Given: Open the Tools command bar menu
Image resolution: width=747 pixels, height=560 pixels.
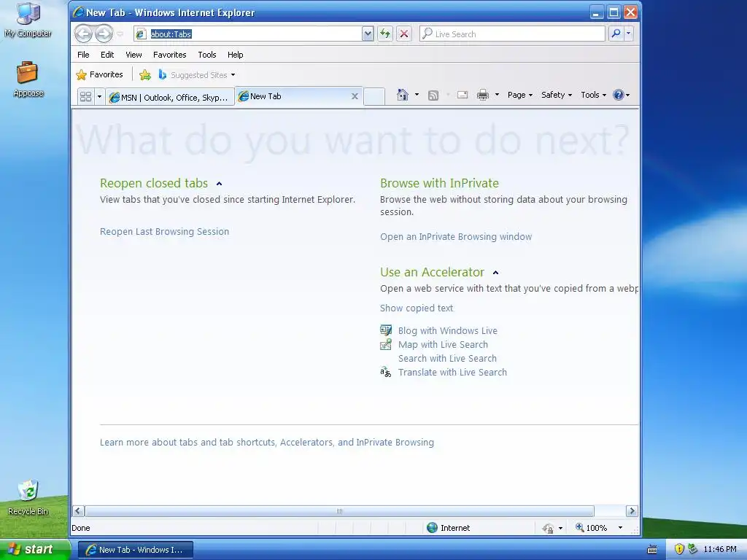Looking at the screenshot, I should tap(593, 95).
